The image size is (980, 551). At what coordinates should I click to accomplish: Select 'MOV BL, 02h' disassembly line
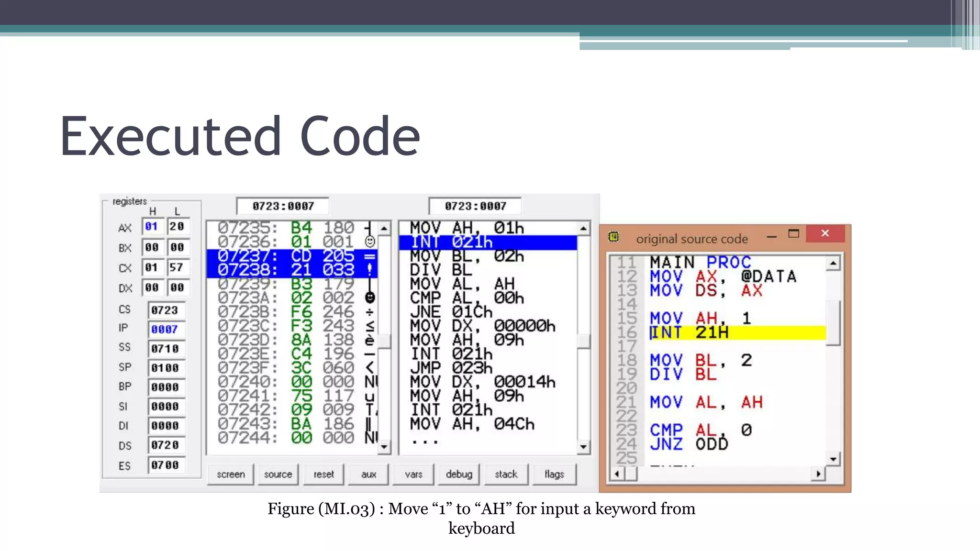tap(488, 256)
